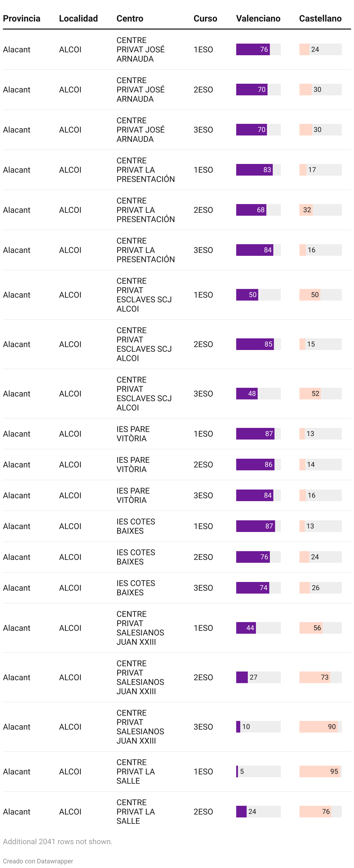The image size is (354, 868).
Task: Click the Castellano bar showing 56
Action: (311, 628)
